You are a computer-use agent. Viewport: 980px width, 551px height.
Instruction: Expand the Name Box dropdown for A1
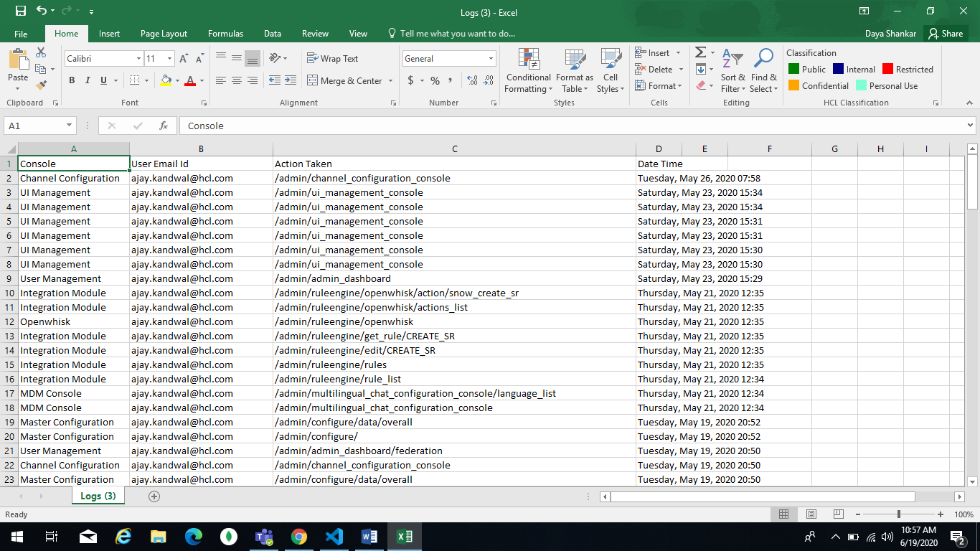70,126
